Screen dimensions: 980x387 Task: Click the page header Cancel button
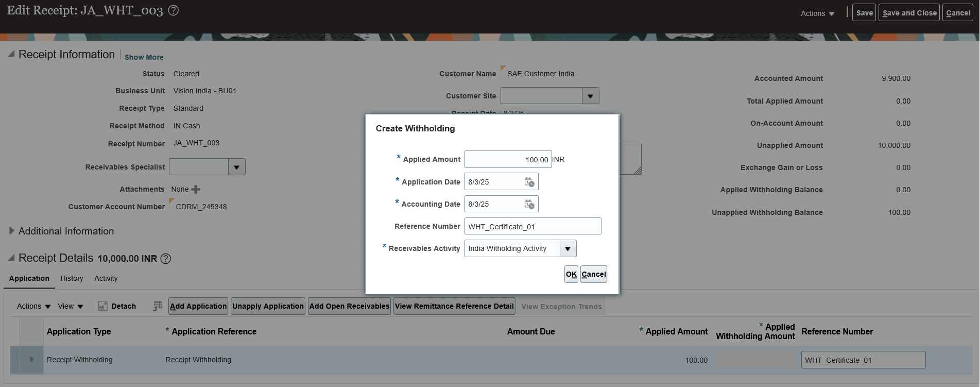(x=957, y=13)
